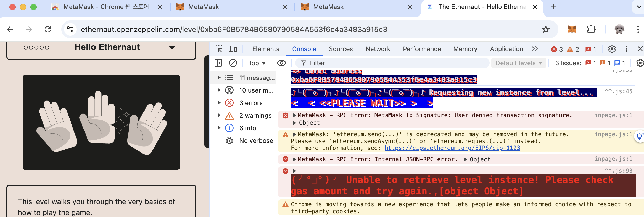Viewport: 644px width, 217px height.
Task: Close the MetaMask web store tab
Action: click(160, 7)
